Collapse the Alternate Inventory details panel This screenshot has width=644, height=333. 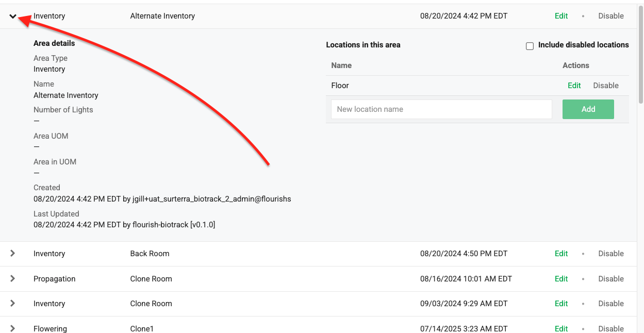click(x=13, y=16)
